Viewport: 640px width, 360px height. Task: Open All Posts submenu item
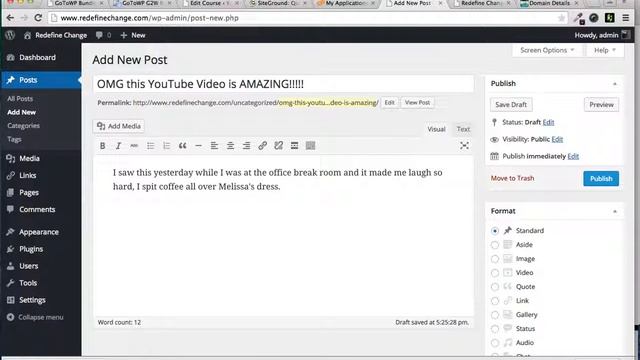(20, 99)
